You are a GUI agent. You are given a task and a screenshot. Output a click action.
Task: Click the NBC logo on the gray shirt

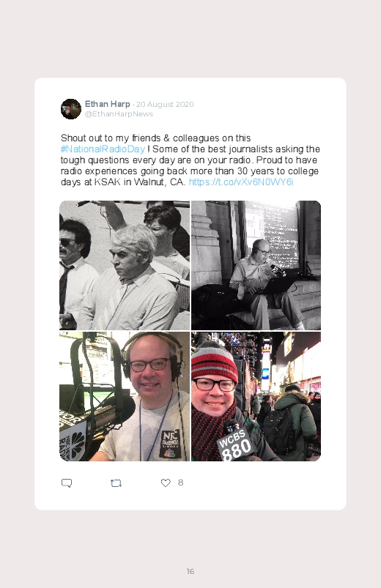click(170, 444)
